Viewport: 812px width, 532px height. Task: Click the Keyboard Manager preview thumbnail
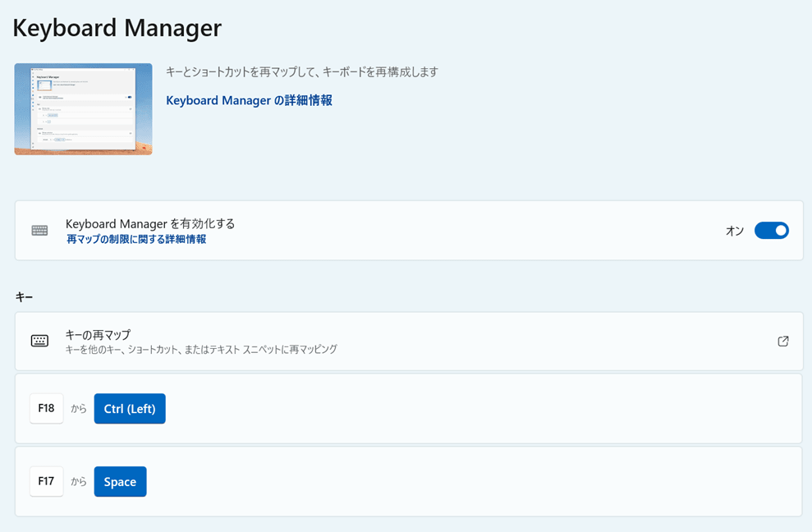tap(84, 109)
